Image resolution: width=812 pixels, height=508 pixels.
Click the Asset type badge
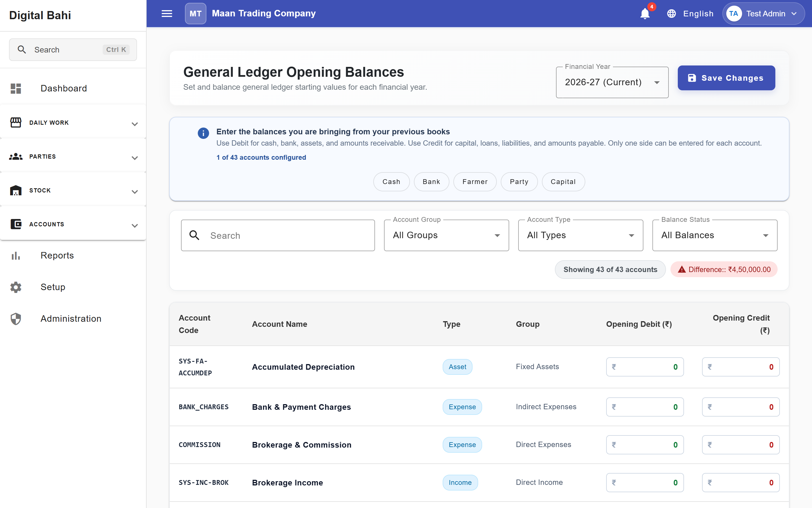pyautogui.click(x=457, y=367)
